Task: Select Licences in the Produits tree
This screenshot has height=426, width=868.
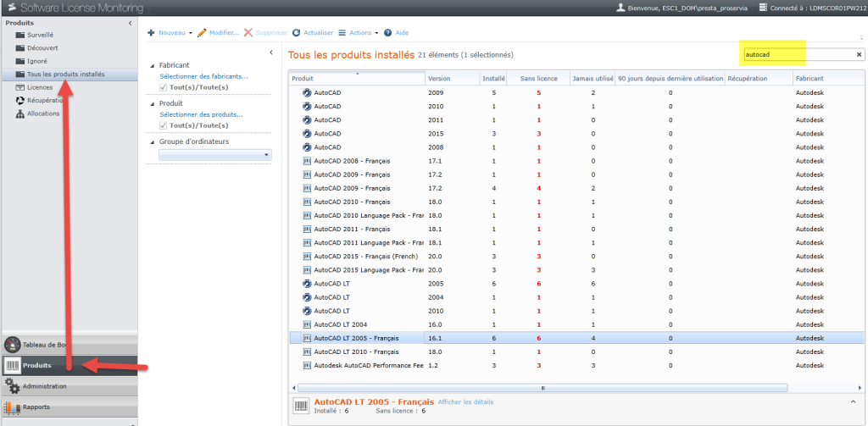Action: tap(39, 87)
